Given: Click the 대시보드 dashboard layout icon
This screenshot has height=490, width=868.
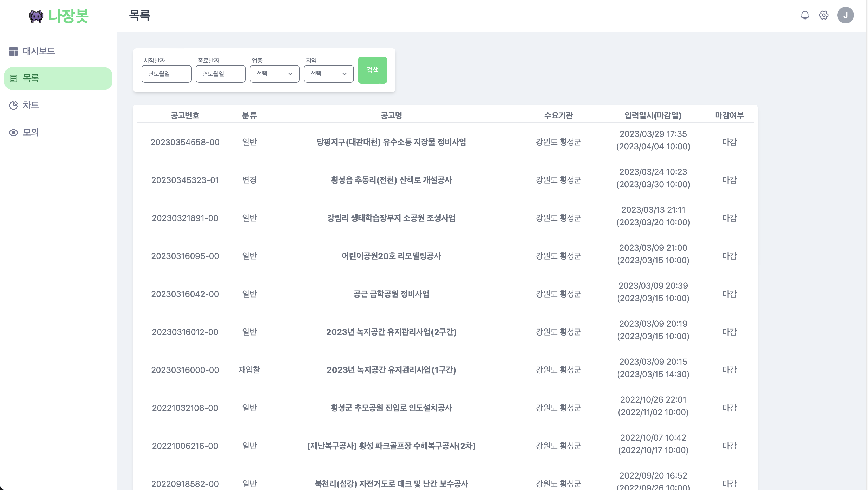Looking at the screenshot, I should point(14,51).
